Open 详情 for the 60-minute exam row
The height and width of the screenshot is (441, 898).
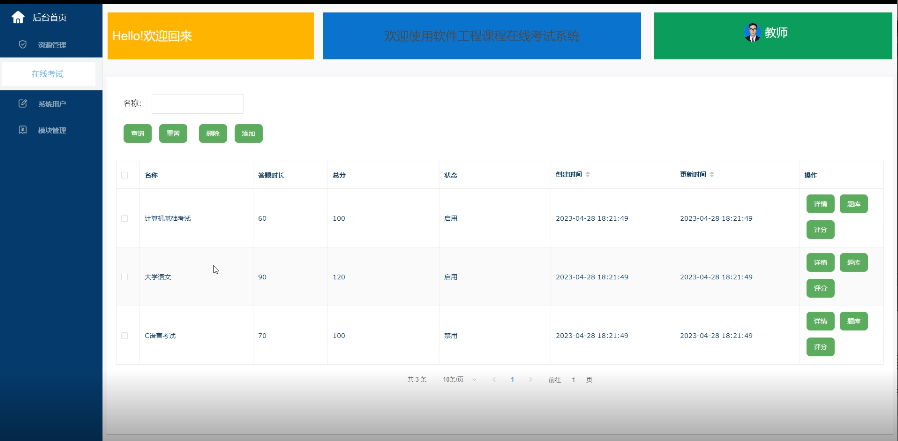pyautogui.click(x=820, y=204)
